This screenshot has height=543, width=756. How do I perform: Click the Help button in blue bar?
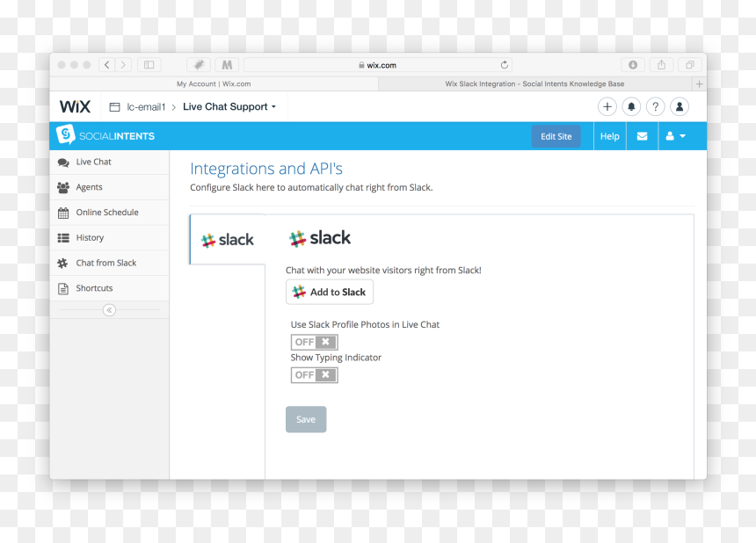609,136
